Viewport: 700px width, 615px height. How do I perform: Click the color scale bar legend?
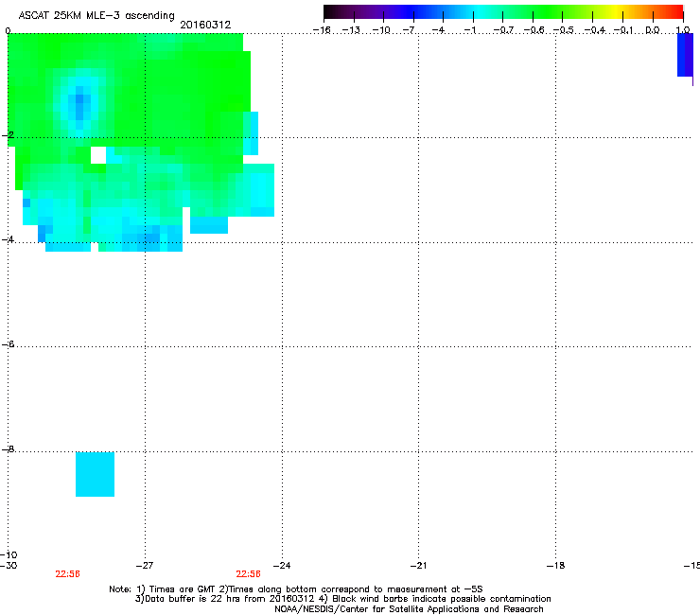503,12
